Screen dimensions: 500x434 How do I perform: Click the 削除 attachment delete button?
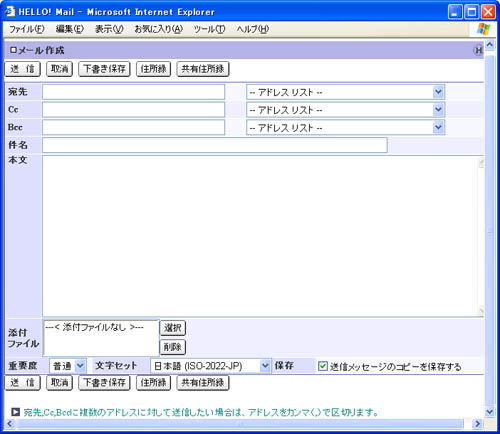click(173, 347)
